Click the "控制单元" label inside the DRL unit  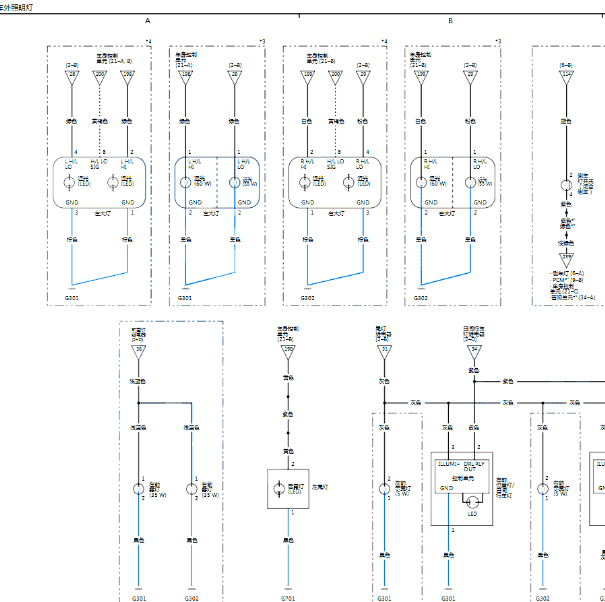463,479
